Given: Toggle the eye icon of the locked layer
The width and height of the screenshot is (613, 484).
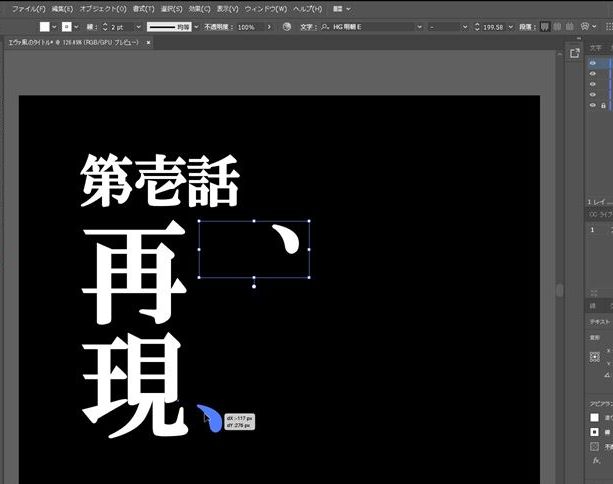Looking at the screenshot, I should pyautogui.click(x=592, y=104).
